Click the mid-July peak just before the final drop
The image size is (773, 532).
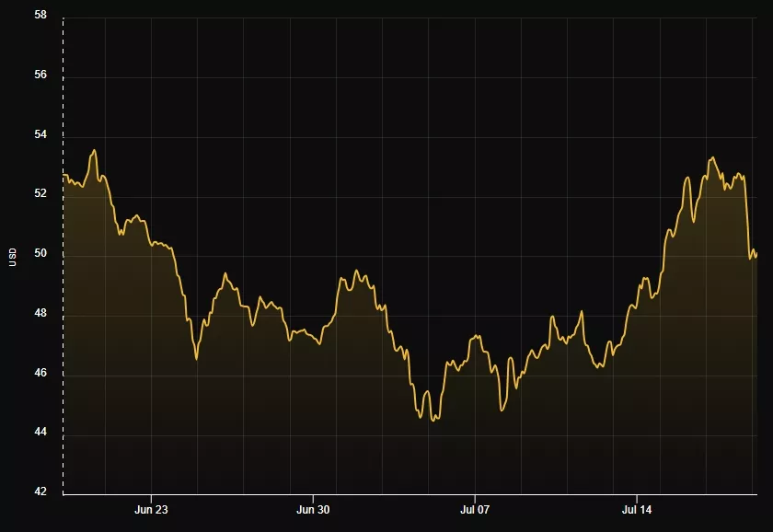[712, 157]
